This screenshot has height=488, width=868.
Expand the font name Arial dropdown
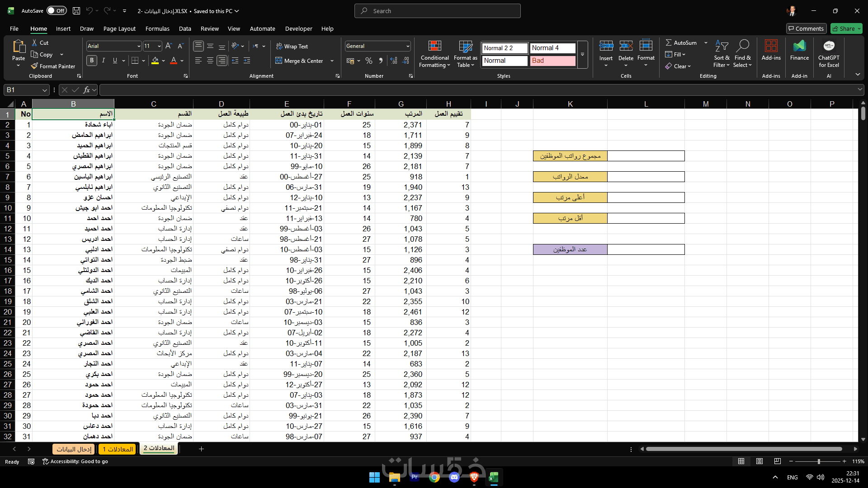tap(138, 46)
